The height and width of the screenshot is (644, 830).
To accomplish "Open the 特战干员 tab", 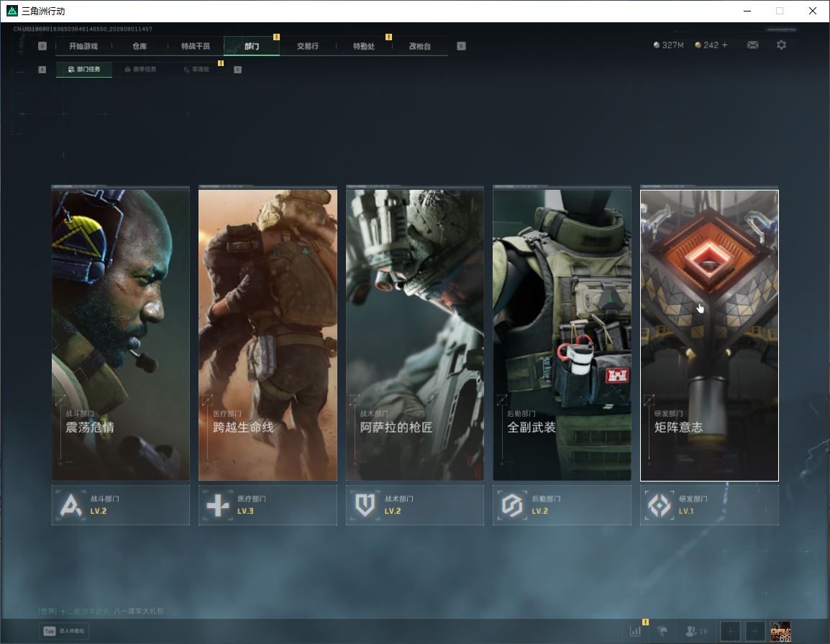I will [x=196, y=46].
